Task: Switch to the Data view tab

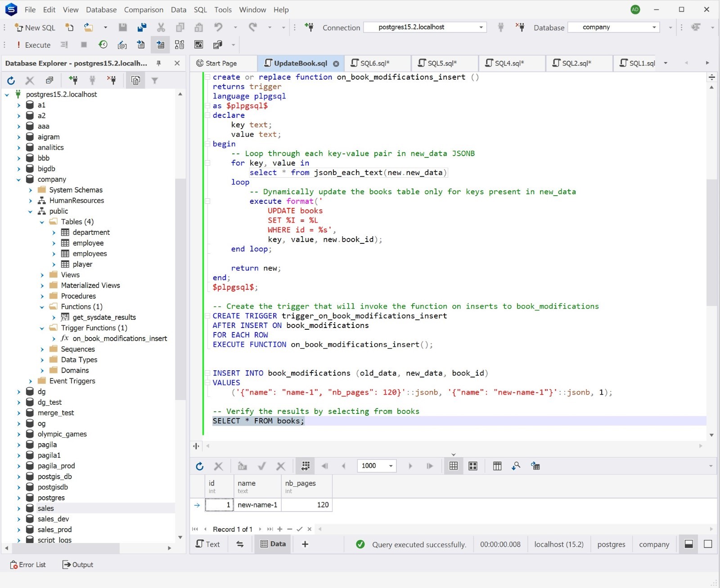Action: click(x=273, y=544)
